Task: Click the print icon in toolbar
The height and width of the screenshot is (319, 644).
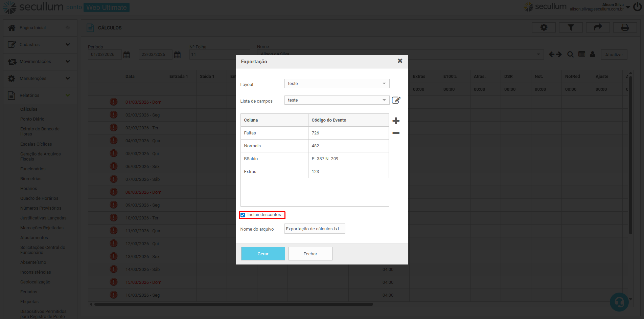Action: point(625,27)
